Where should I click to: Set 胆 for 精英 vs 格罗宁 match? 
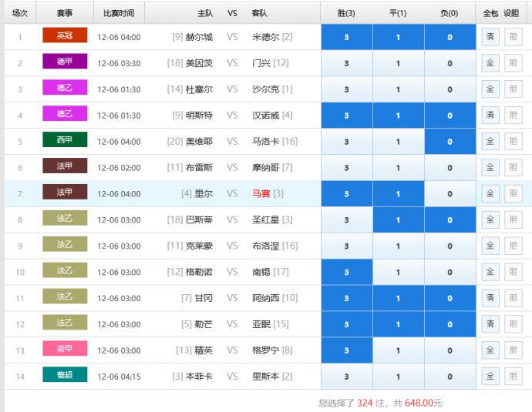coord(512,350)
